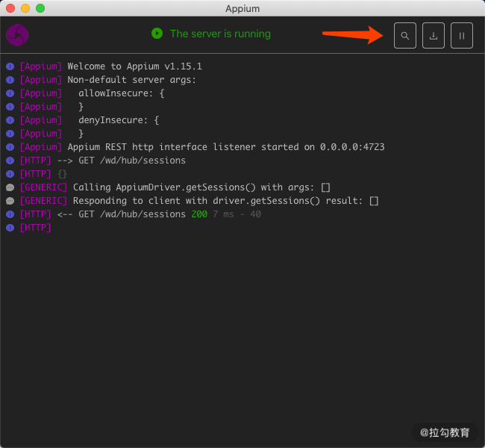The width and height of the screenshot is (485, 448).
Task: Select the "denyInsecure: {" log line
Action: [x=90, y=120]
